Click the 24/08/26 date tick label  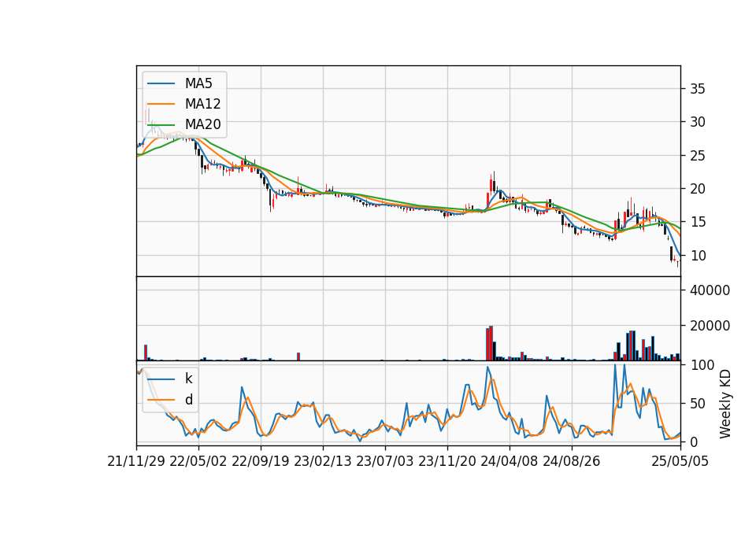[x=572, y=461]
